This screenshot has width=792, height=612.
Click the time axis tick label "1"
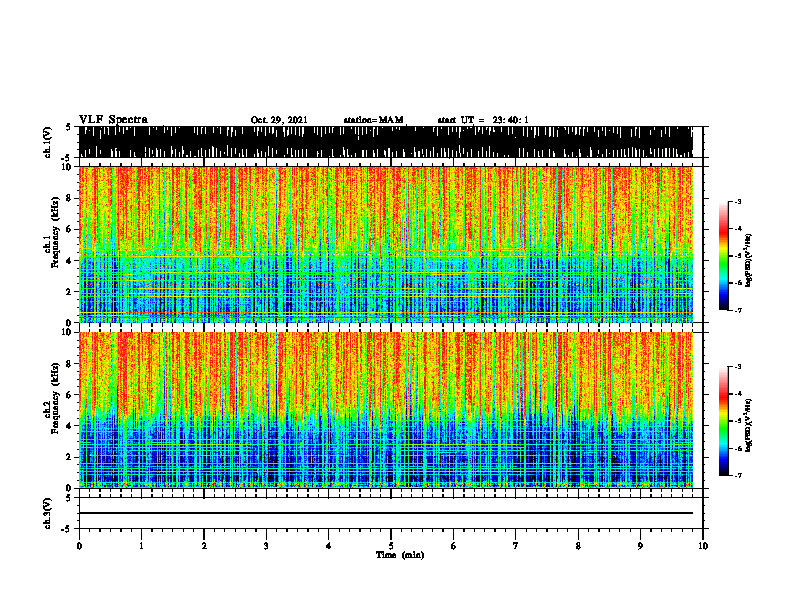141,546
